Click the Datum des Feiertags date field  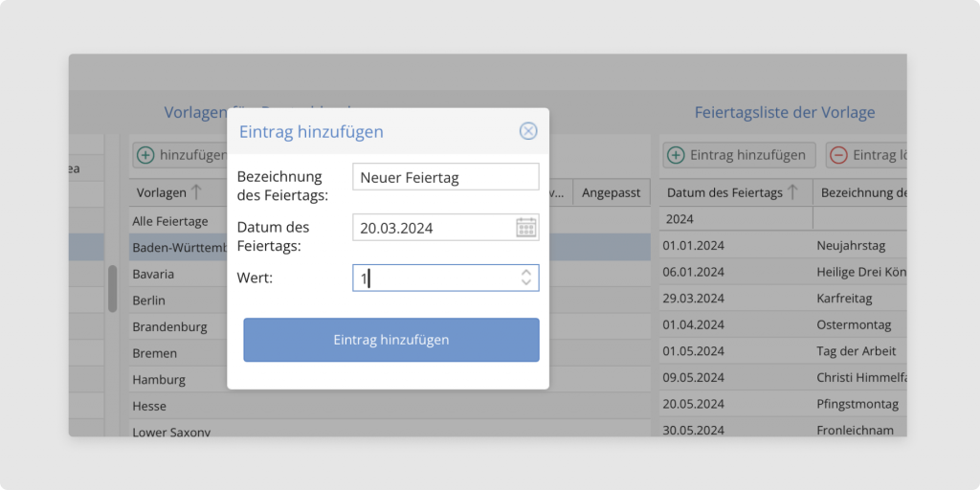click(433, 228)
